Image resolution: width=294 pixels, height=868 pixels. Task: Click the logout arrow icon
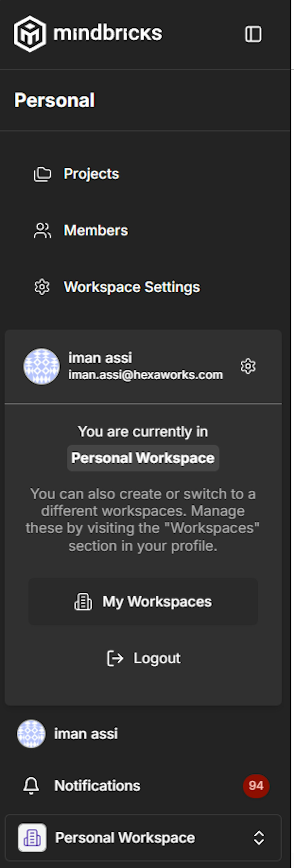tap(115, 658)
